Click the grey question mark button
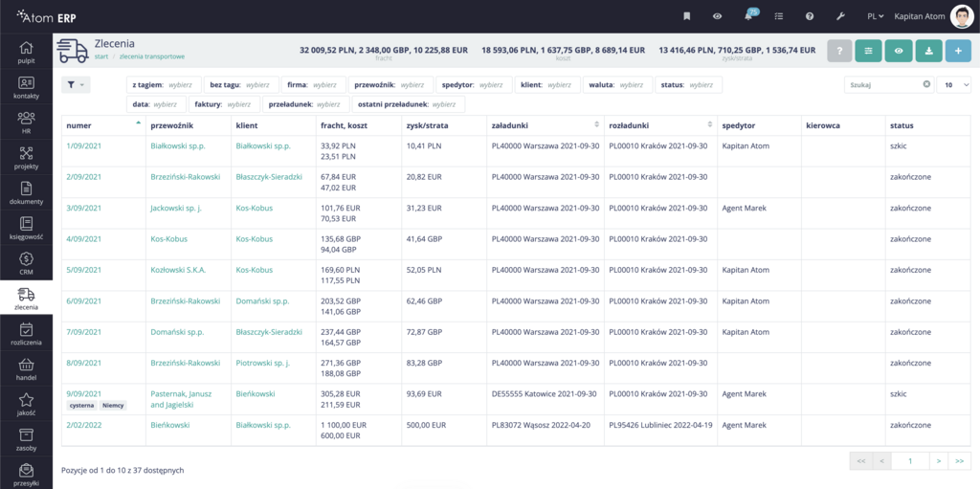 coord(839,52)
